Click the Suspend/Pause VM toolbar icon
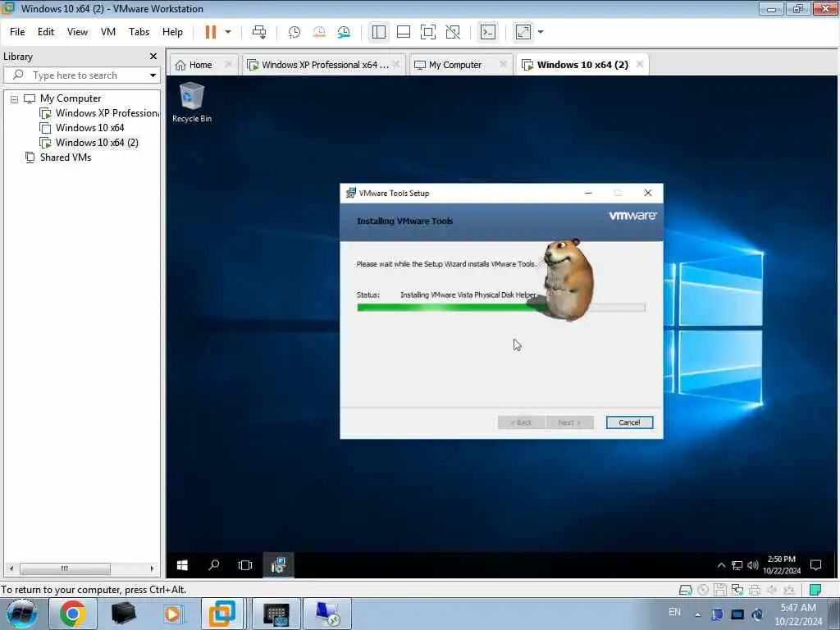 [x=211, y=32]
